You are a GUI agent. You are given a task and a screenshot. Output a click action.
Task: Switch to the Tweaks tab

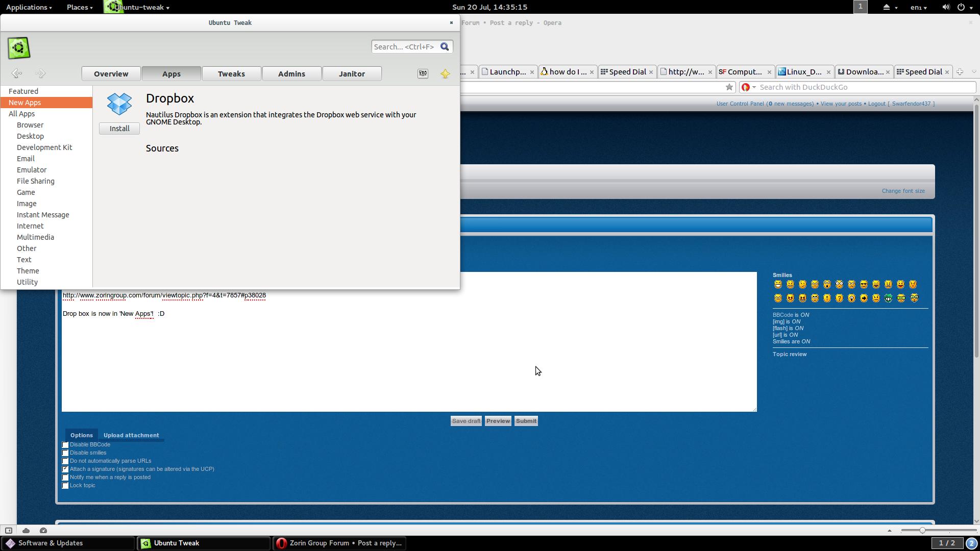(231, 74)
